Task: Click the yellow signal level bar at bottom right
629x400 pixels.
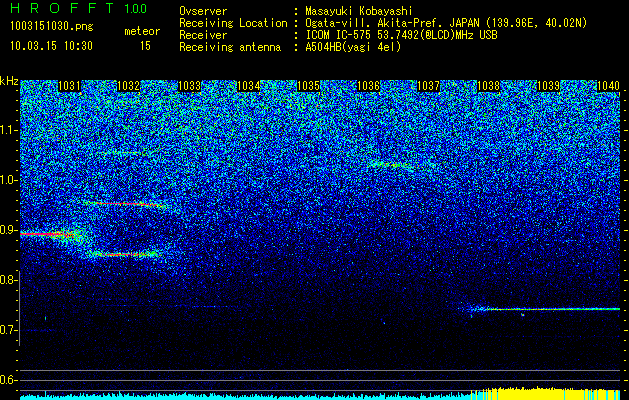Action: click(x=546, y=394)
